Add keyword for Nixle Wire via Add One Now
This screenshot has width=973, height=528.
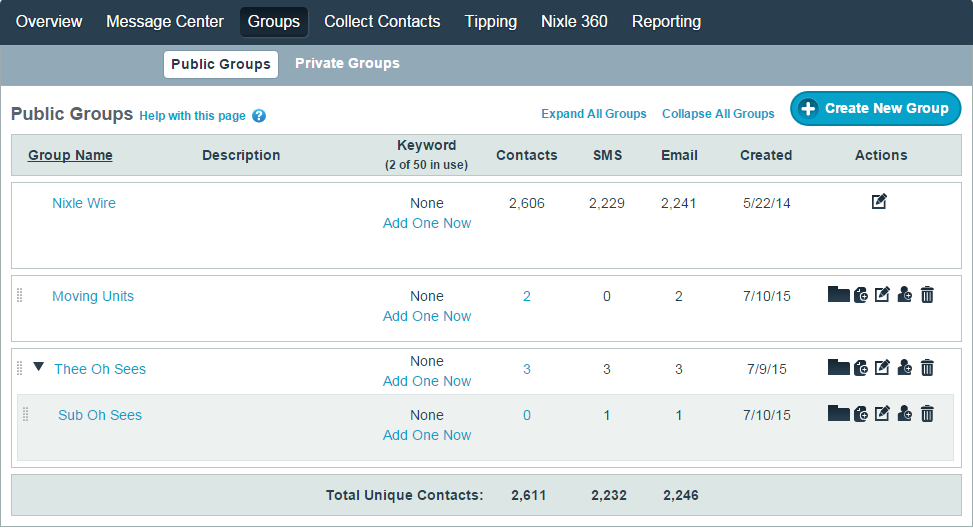coord(427,223)
